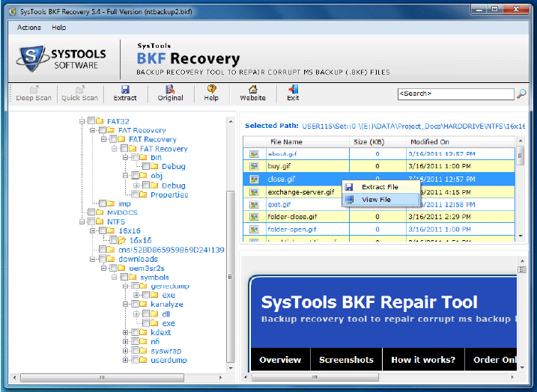The image size is (537, 392).
Task: Select the oem3sr2s folder in tree
Action: [147, 268]
